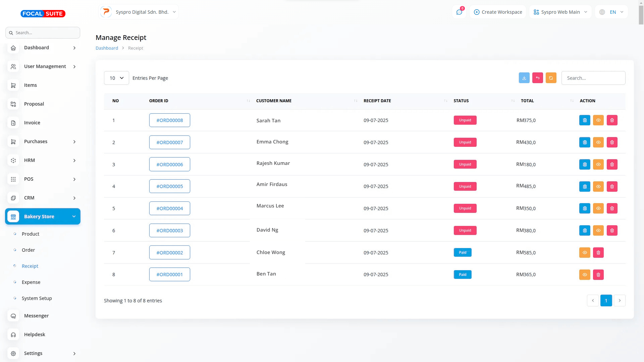Open the entries per page dropdown

[116, 78]
